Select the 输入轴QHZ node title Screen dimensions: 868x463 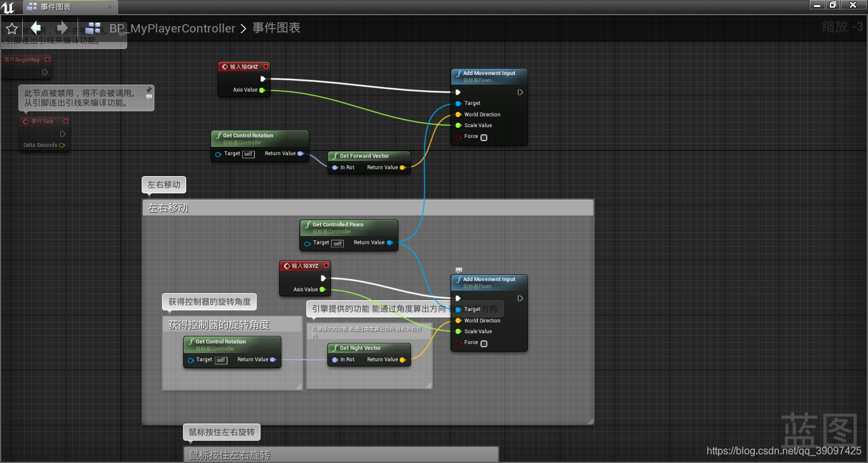(244, 67)
